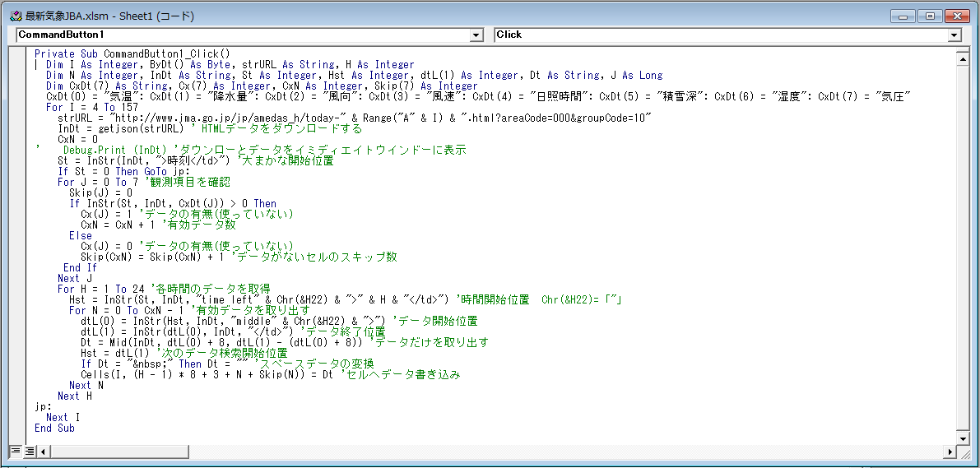Click the 'For N = 0 To CxN - 1' line
Viewport: 980px width, 468px height.
pos(189,310)
